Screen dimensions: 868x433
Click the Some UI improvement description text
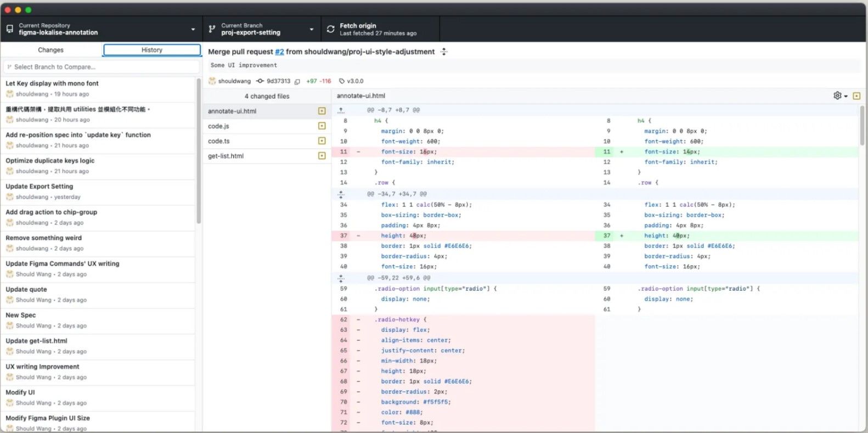click(244, 65)
